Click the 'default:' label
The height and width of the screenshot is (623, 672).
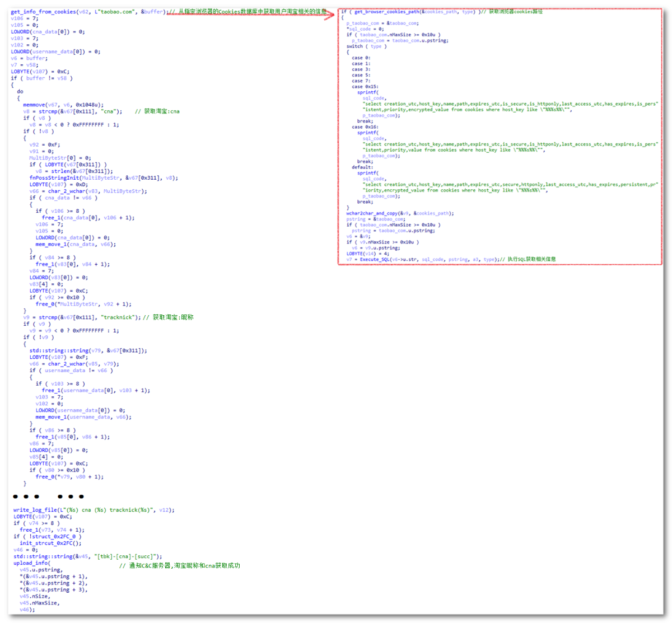pyautogui.click(x=362, y=167)
